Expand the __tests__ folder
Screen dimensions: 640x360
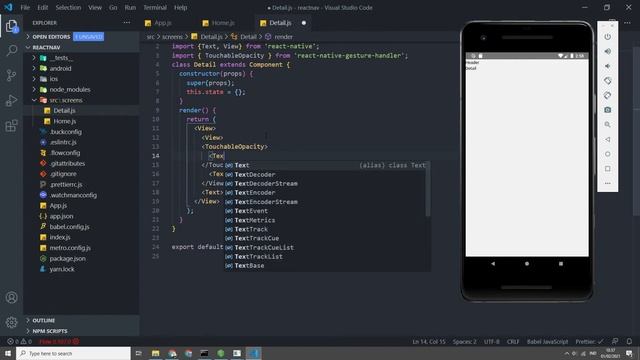click(81, 58)
